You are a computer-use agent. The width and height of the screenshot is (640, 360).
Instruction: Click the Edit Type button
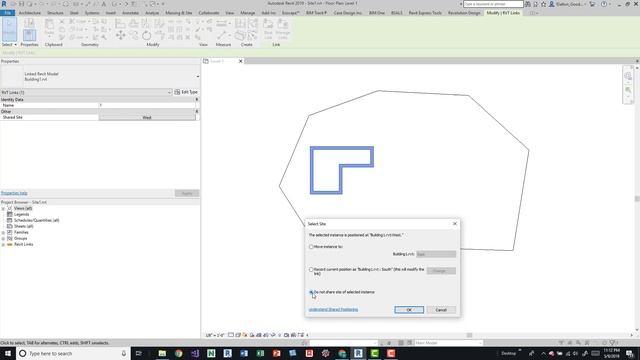point(186,92)
